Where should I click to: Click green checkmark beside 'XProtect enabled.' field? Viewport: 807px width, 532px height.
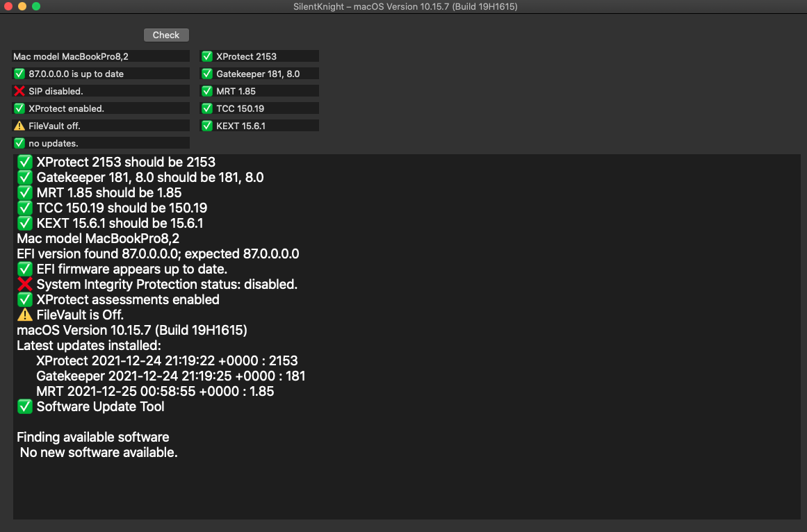point(19,108)
